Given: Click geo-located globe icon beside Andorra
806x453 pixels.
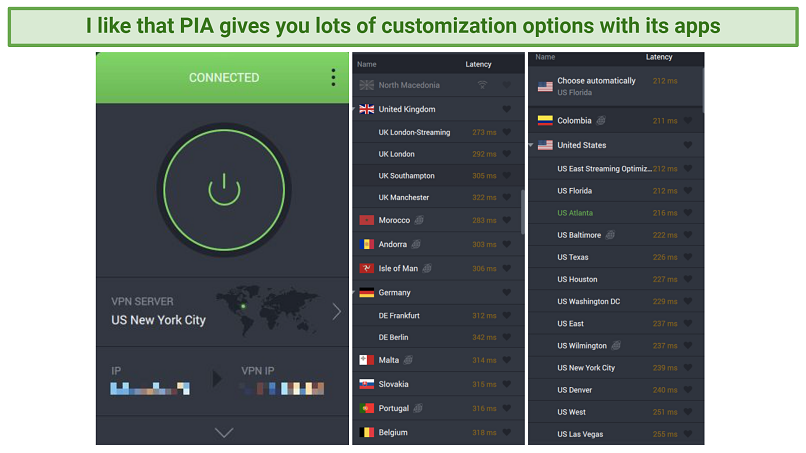Looking at the screenshot, I should click(x=416, y=244).
